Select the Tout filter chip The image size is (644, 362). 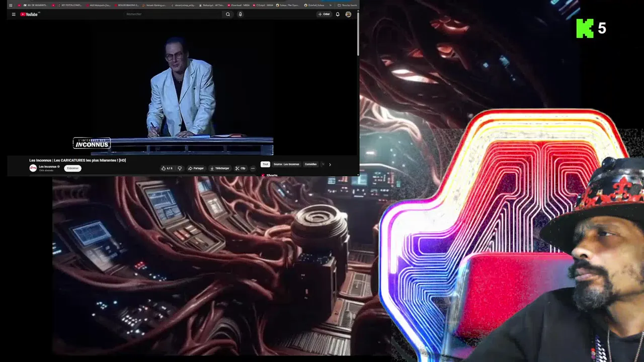point(265,164)
